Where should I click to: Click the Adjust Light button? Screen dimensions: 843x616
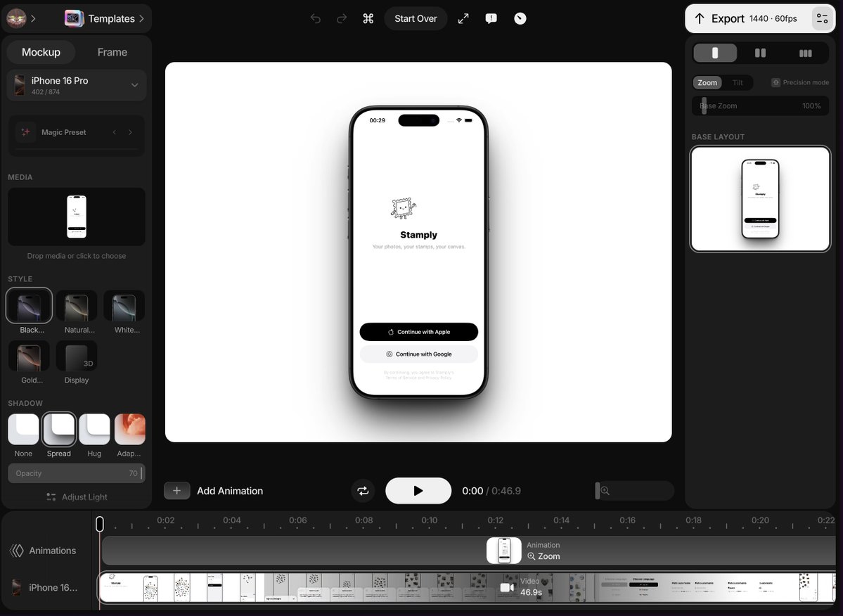coord(77,496)
